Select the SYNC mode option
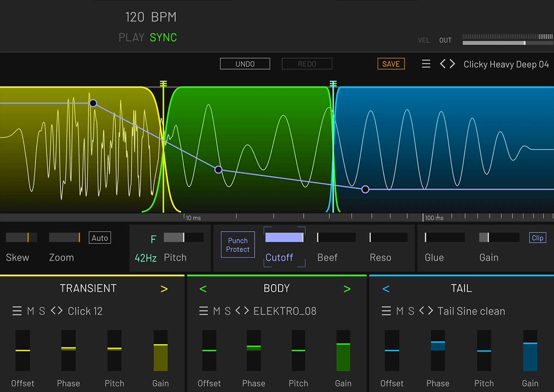The height and width of the screenshot is (392, 554). coord(163,38)
